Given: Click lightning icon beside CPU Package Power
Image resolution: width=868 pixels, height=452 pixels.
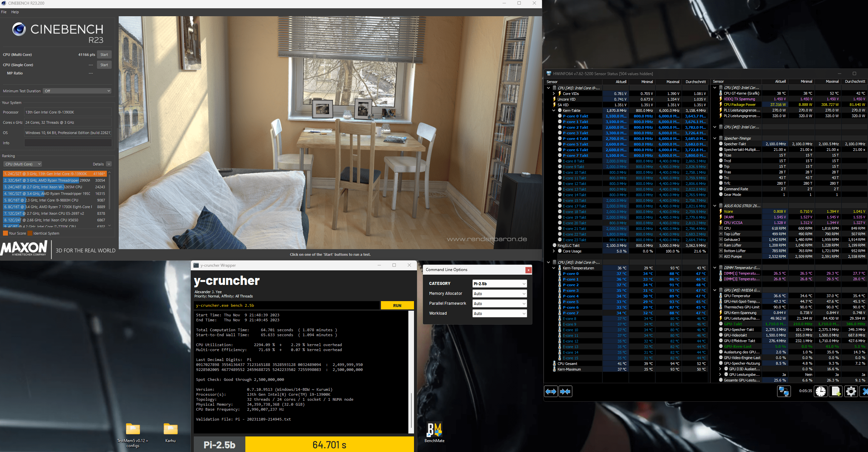Looking at the screenshot, I should [721, 105].
